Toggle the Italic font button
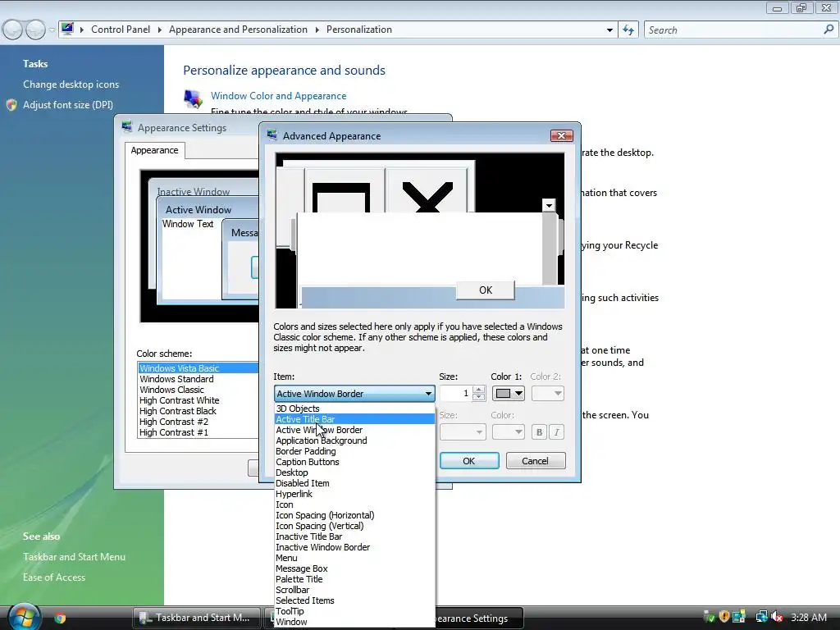The width and height of the screenshot is (840, 630). tap(557, 432)
